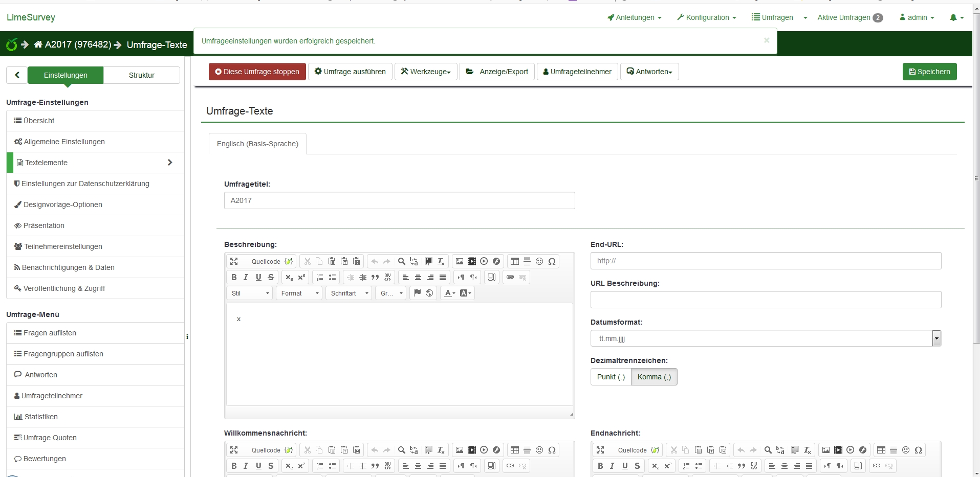Open Format dropdown in Beschreibung editor
Screen dimensions: 980x477
point(299,293)
